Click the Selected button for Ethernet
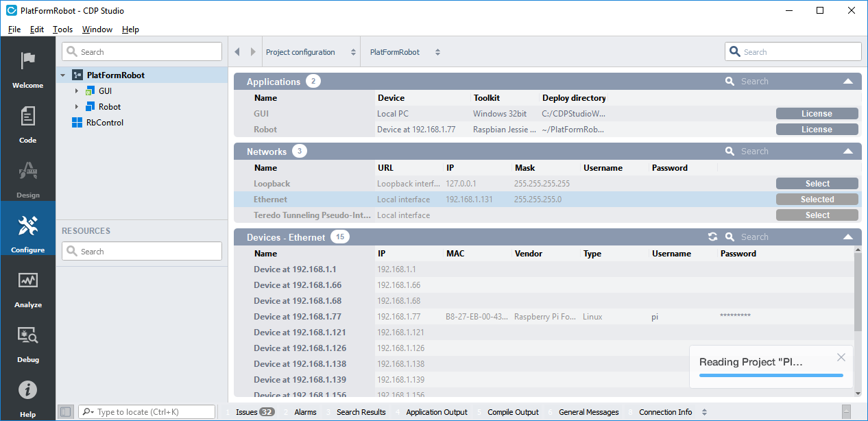The image size is (868, 421). coord(817,200)
